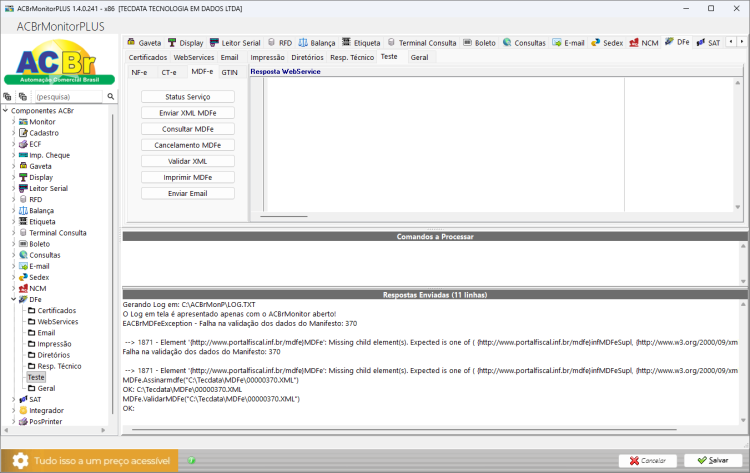Expand the Boleto tree node
Viewport: 750px width, 473px height.
pyautogui.click(x=13, y=244)
